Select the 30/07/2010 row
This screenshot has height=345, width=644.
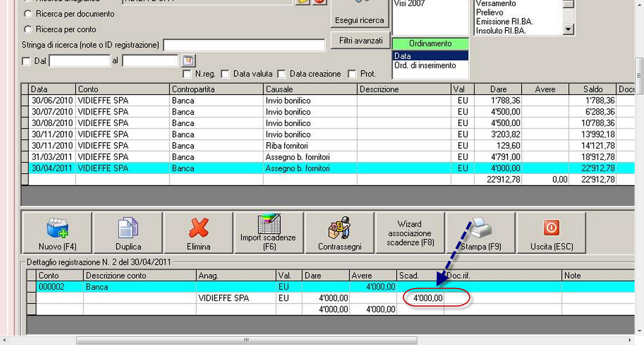click(x=328, y=112)
